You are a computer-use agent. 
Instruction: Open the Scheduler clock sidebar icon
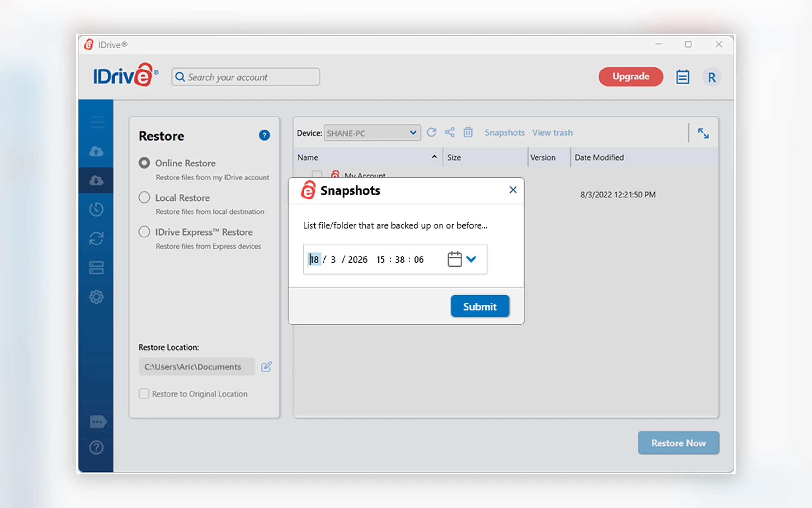[x=96, y=209]
